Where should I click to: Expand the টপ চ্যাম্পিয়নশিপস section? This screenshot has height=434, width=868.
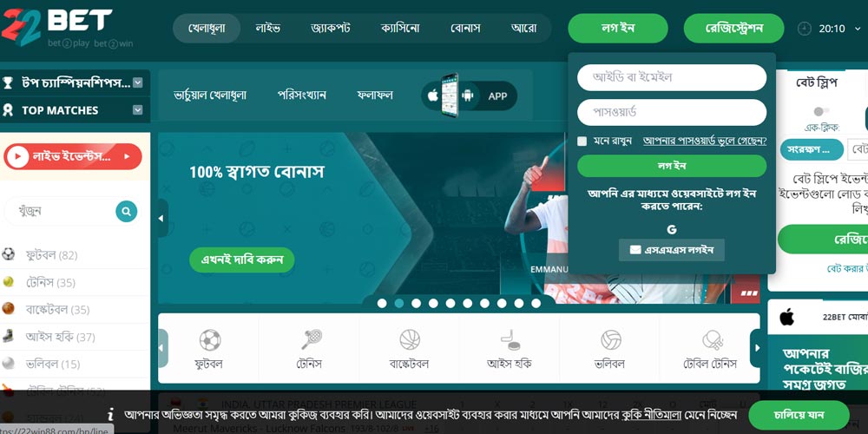click(138, 83)
